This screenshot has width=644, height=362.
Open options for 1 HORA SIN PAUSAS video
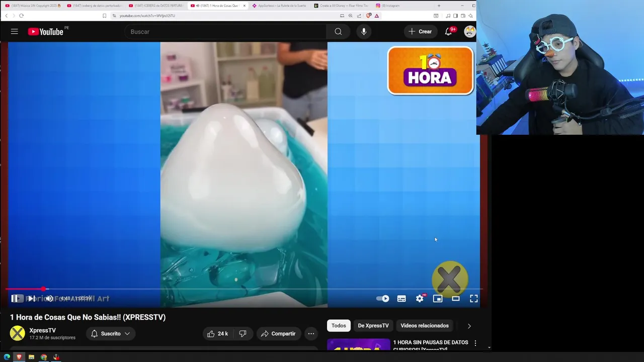pyautogui.click(x=475, y=343)
